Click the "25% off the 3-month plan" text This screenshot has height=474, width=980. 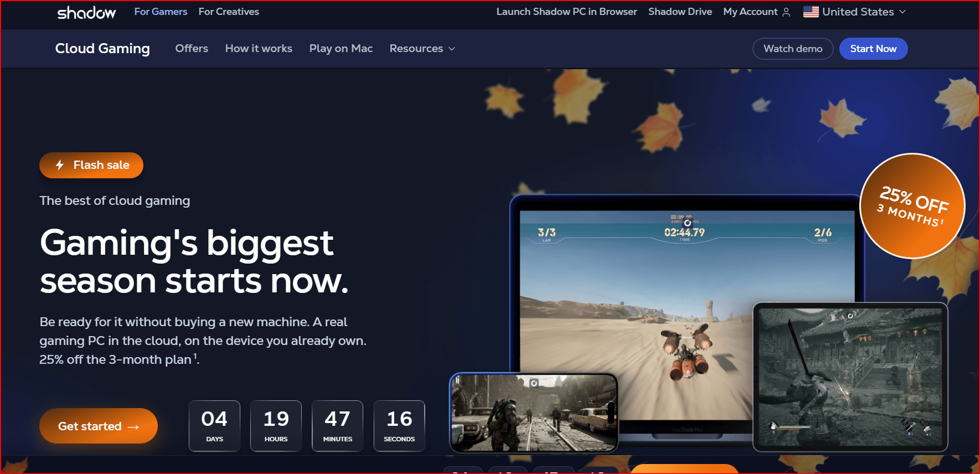click(x=115, y=359)
